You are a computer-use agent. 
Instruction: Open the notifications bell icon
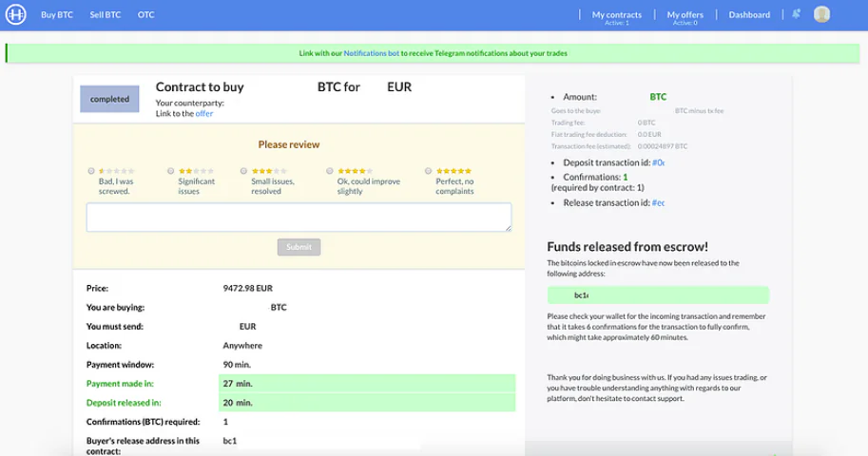[796, 14]
